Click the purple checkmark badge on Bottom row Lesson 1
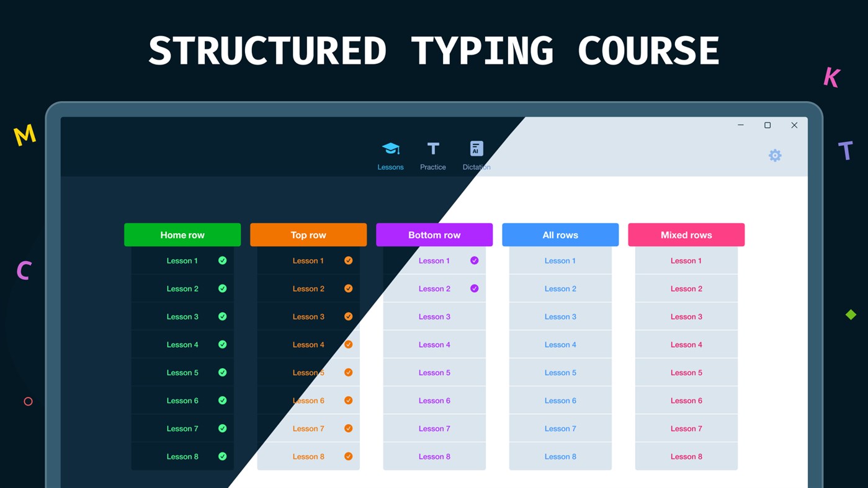Viewport: 868px width, 488px height. (x=474, y=260)
